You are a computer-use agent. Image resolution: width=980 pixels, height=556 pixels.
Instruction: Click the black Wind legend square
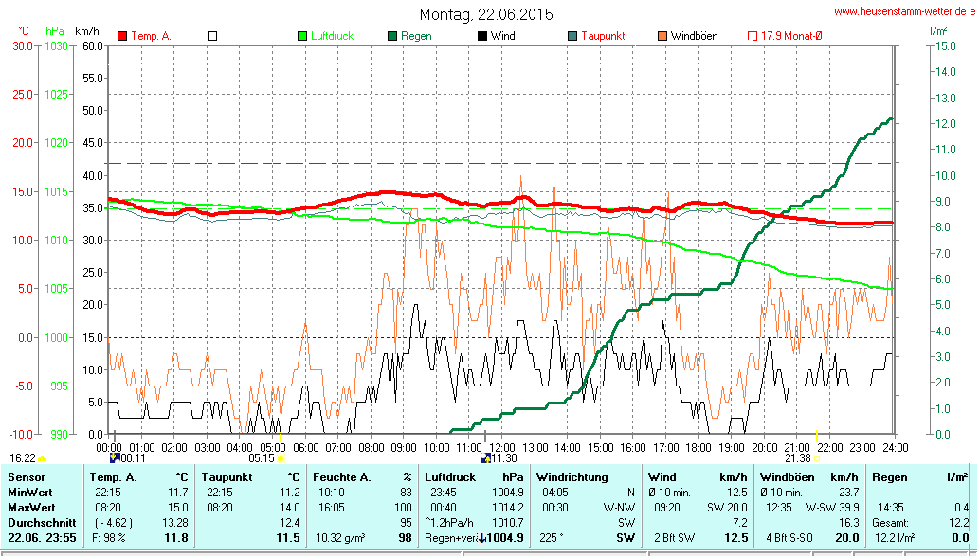(x=482, y=36)
